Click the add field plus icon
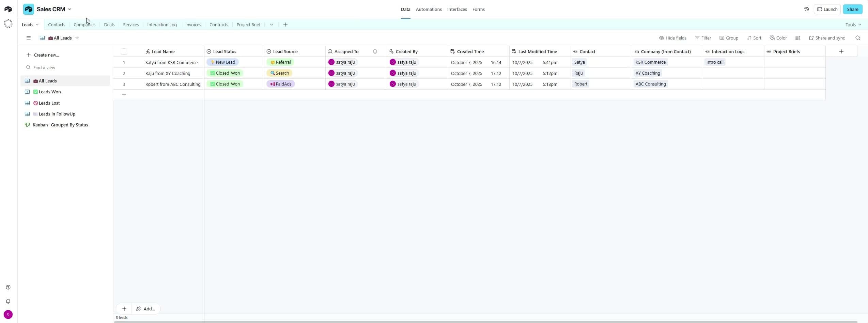The width and height of the screenshot is (868, 323). pyautogui.click(x=841, y=51)
